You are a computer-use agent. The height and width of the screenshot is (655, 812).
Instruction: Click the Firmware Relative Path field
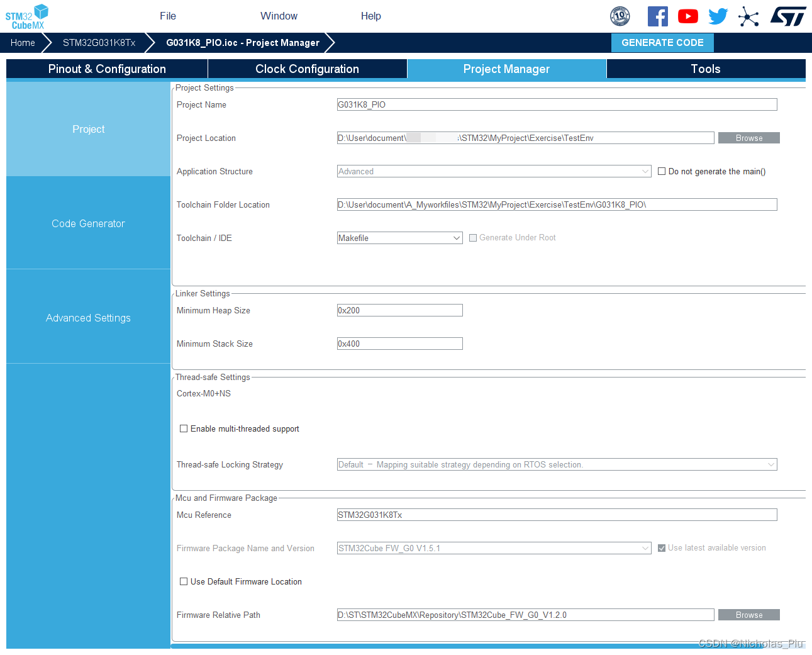coord(526,615)
